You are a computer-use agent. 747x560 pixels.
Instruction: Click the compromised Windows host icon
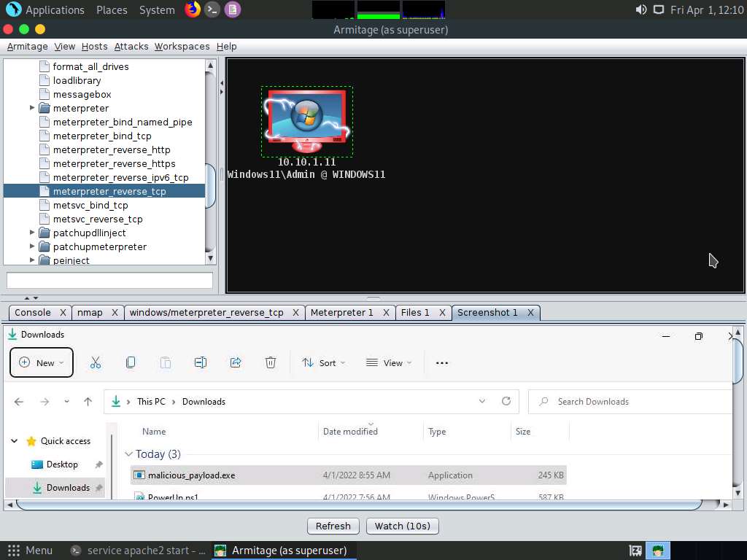click(x=306, y=121)
